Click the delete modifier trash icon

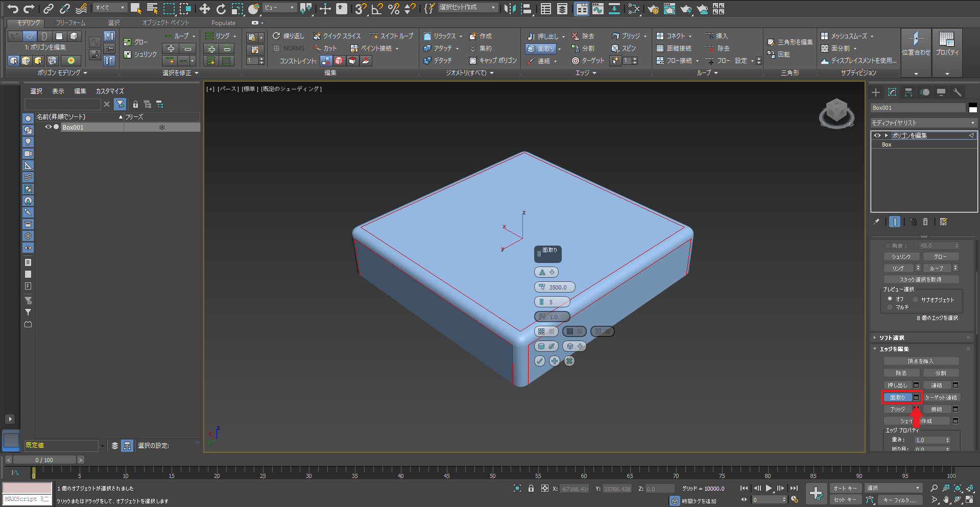(925, 222)
